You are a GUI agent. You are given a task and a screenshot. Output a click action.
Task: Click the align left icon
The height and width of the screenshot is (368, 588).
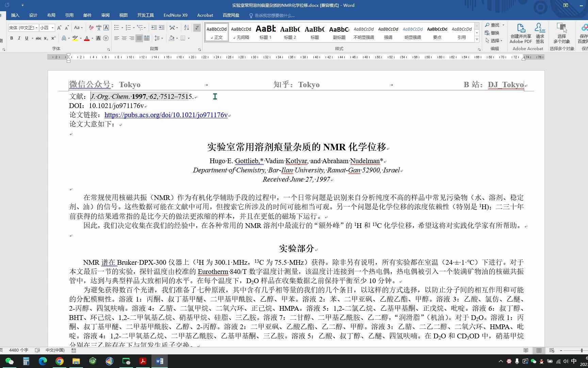tap(117, 38)
